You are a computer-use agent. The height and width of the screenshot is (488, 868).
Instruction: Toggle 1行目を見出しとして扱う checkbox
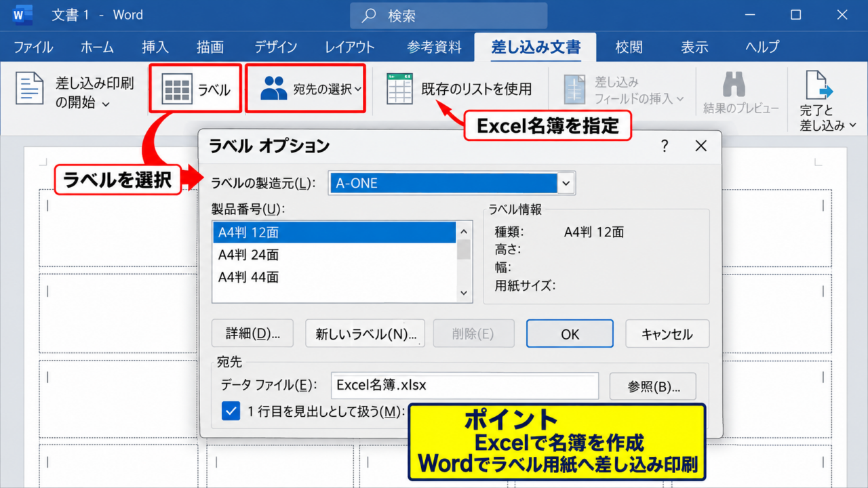coord(231,411)
